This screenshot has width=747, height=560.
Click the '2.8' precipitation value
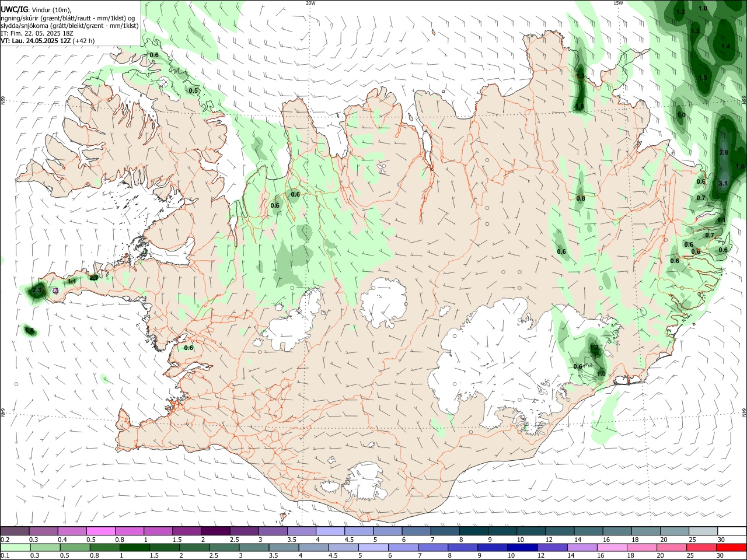724,152
